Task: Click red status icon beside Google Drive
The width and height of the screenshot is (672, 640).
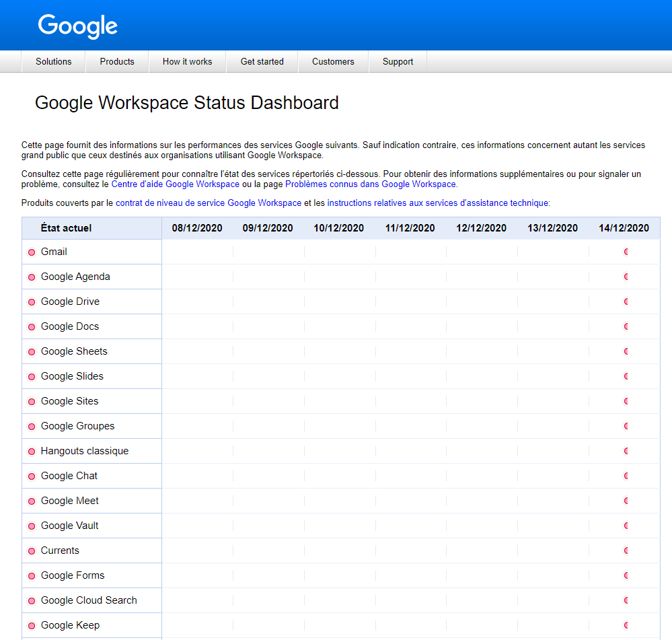Action: click(x=32, y=302)
